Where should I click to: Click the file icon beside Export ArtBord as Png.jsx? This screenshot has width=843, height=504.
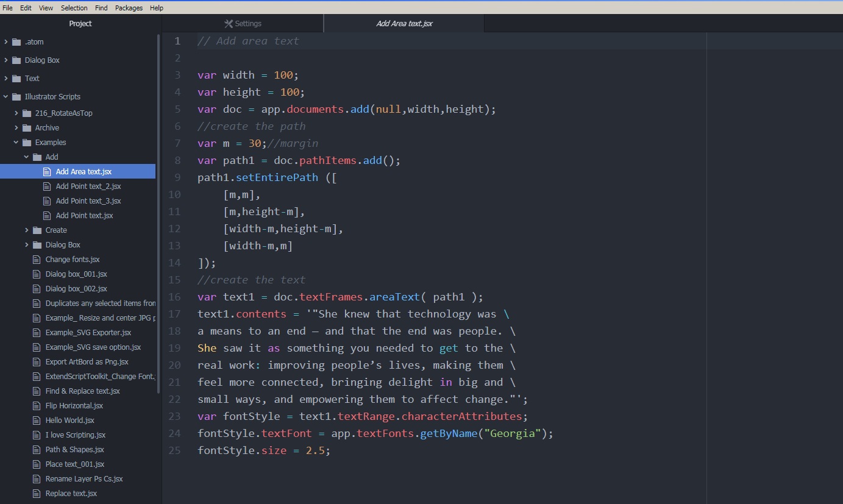pos(37,362)
